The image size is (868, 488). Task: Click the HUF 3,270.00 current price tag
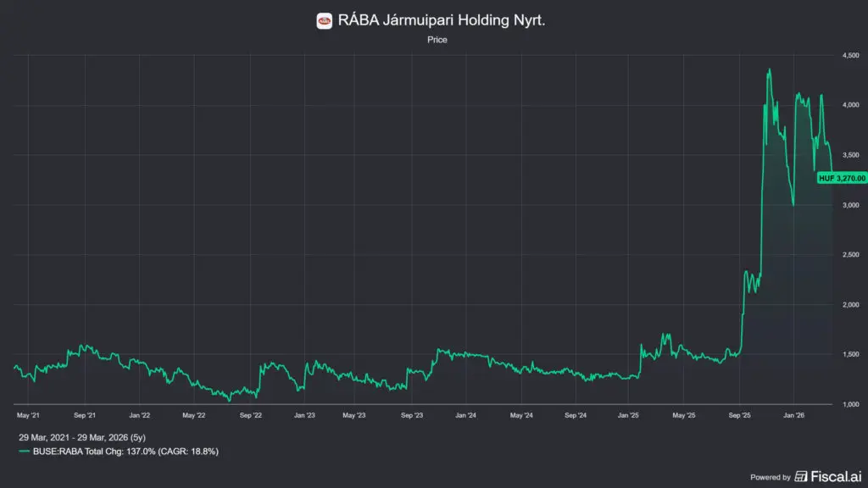842,178
